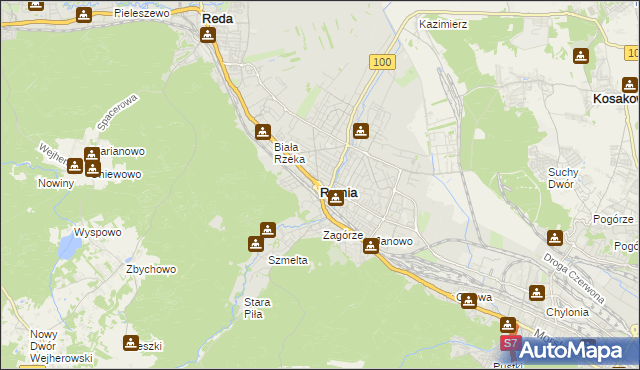Open the marker at Cisowa
640x370 pixels.
pos(469,301)
